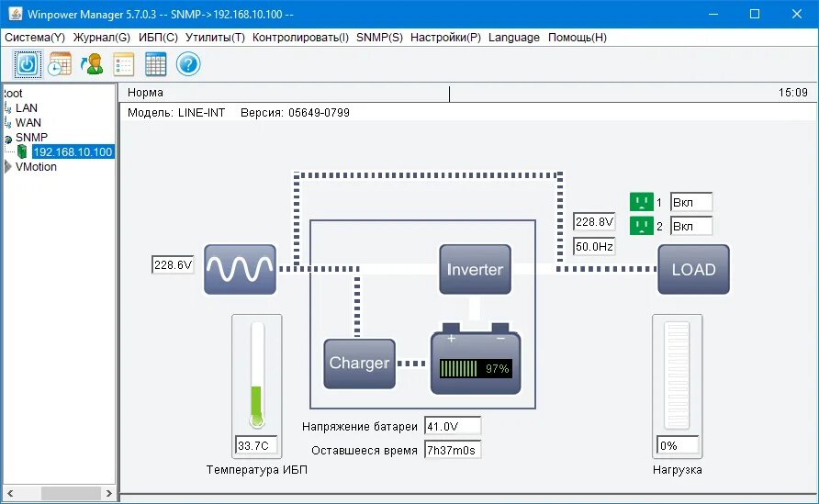Click the remaining time 7h37m0s field
Image resolution: width=819 pixels, height=504 pixels.
[x=453, y=450]
